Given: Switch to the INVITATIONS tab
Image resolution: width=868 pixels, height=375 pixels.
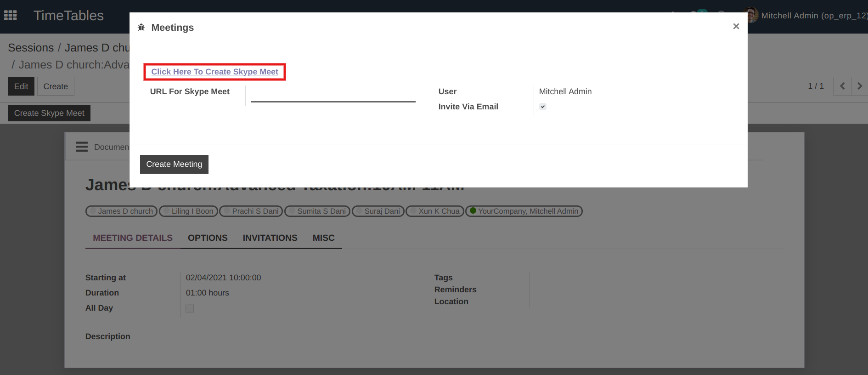Looking at the screenshot, I should [x=270, y=238].
